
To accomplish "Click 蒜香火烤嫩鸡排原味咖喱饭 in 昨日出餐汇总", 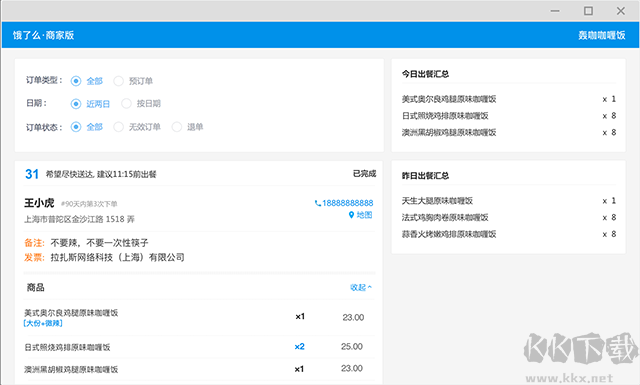I will pos(449,234).
